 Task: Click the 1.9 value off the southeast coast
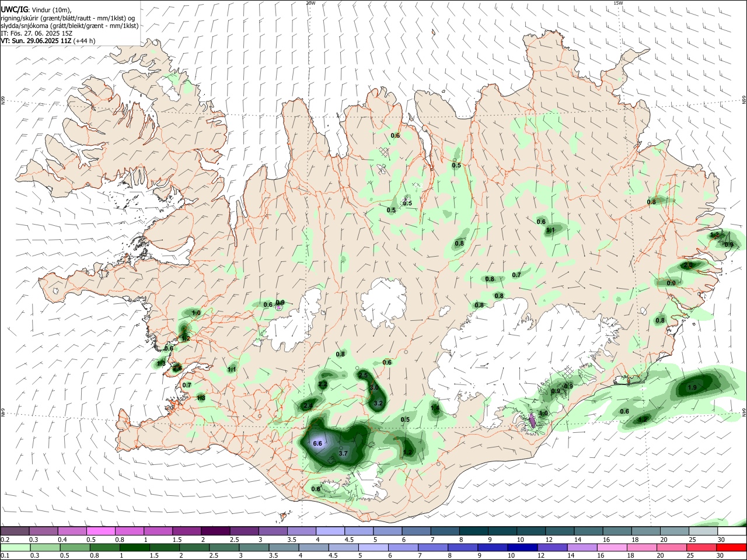click(x=692, y=387)
